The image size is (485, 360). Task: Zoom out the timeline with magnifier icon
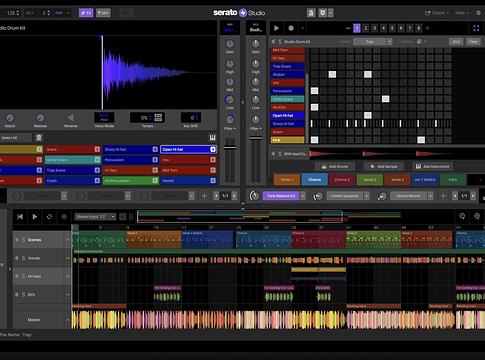coord(462,216)
